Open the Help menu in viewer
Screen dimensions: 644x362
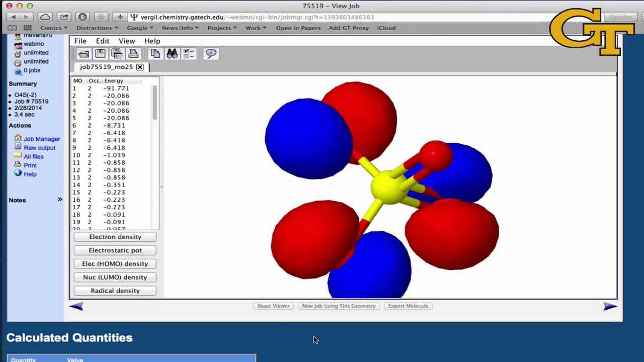(152, 41)
